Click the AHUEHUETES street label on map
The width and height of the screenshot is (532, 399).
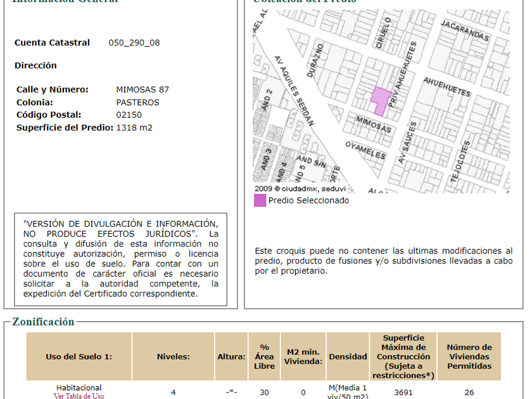446,86
